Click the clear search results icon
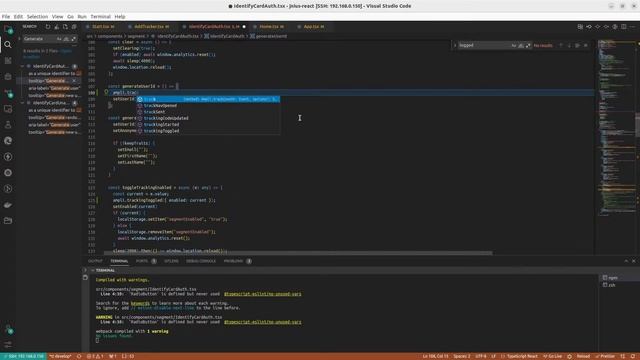 coord(56,27)
